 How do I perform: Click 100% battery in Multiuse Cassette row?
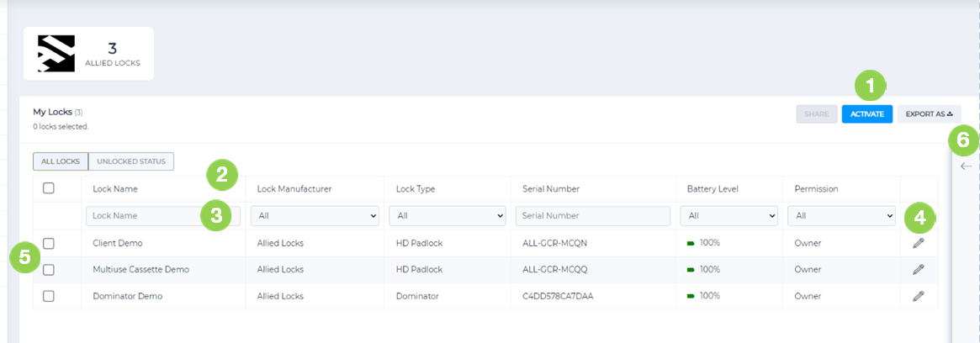pyautogui.click(x=709, y=269)
